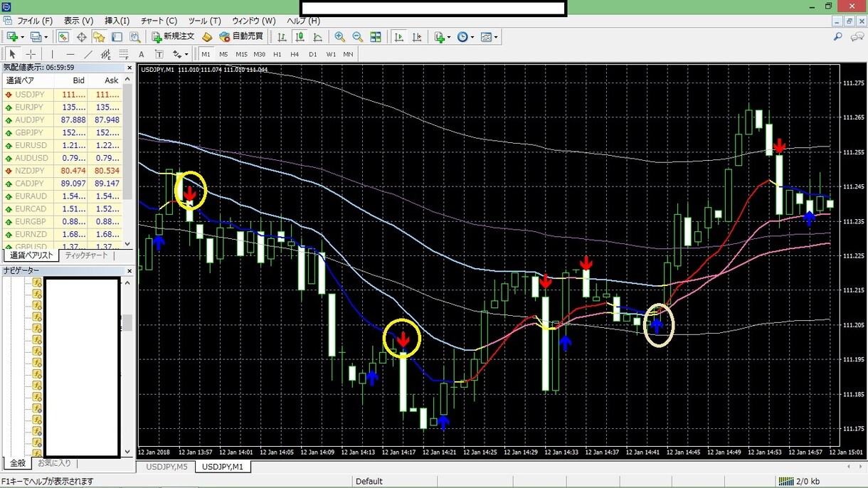This screenshot has width=868, height=488.
Task: Switch to M5 timeframe
Action: pos(223,54)
